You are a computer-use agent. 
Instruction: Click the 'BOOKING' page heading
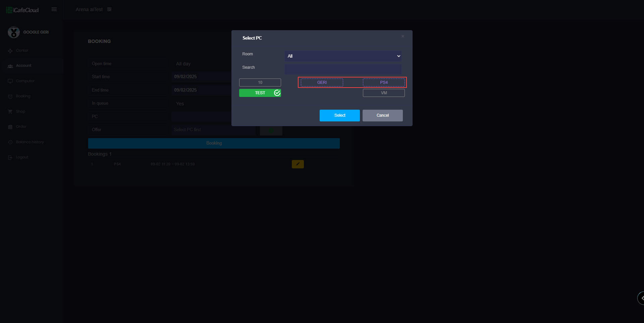click(x=99, y=41)
